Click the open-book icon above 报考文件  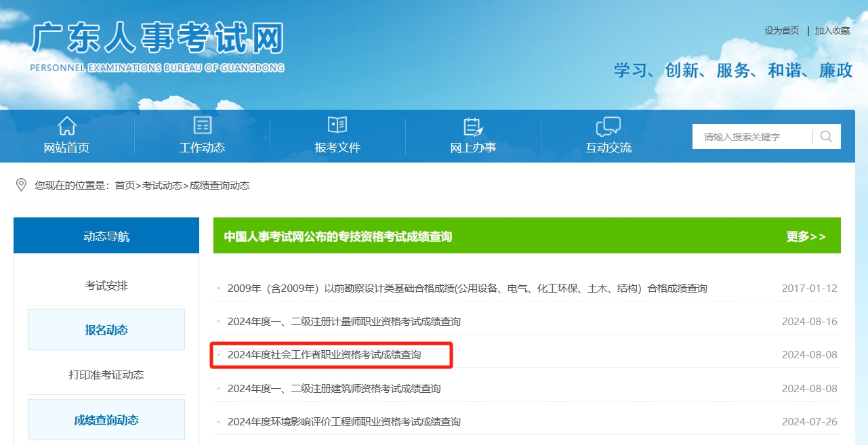pos(337,125)
